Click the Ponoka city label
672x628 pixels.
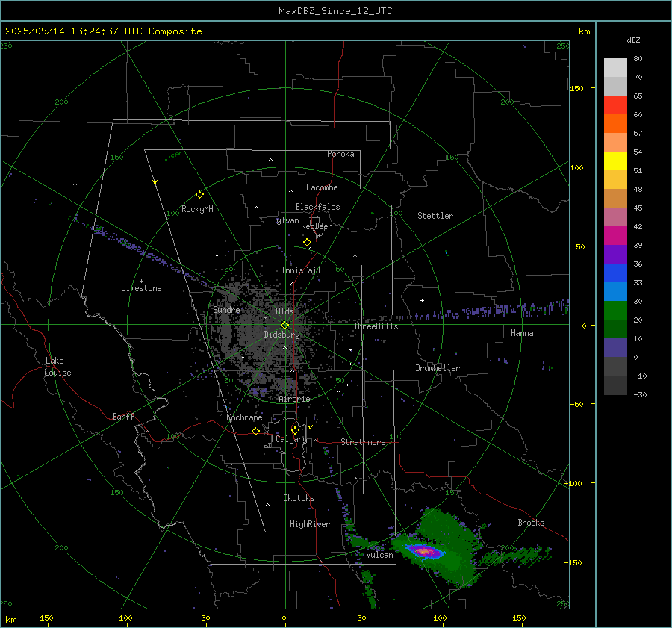[x=340, y=154]
